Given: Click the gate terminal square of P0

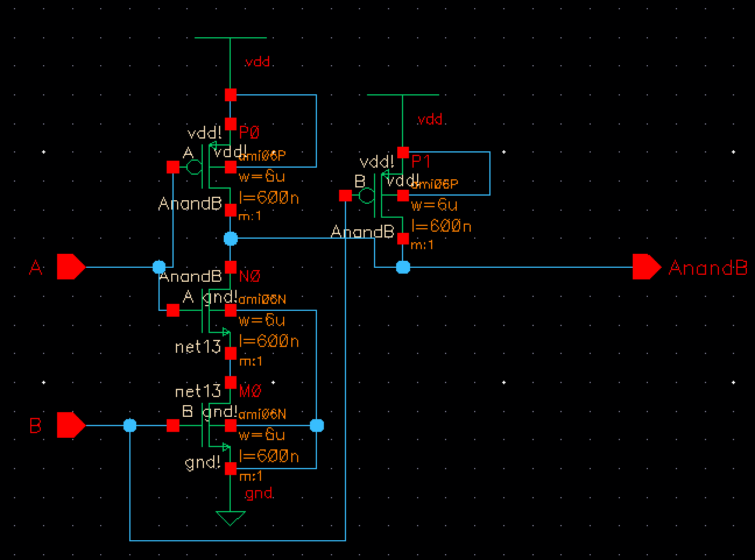Looking at the screenshot, I should (x=172, y=167).
